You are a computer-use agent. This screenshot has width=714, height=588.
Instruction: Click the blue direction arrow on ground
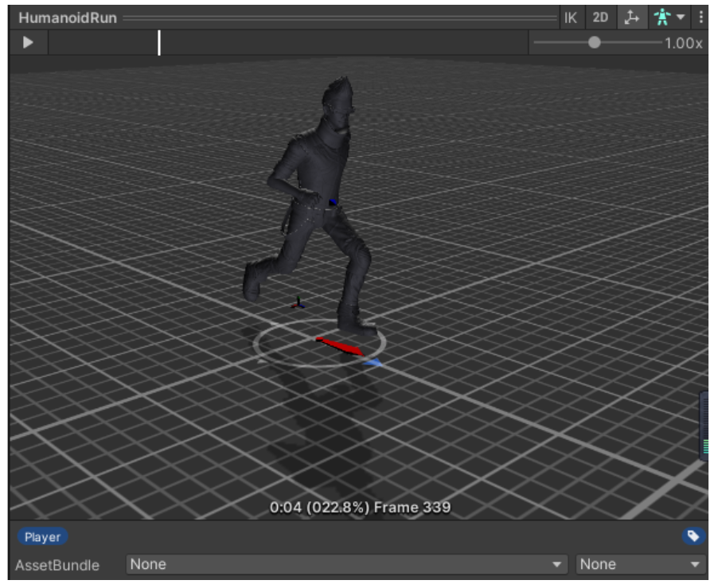tap(373, 362)
